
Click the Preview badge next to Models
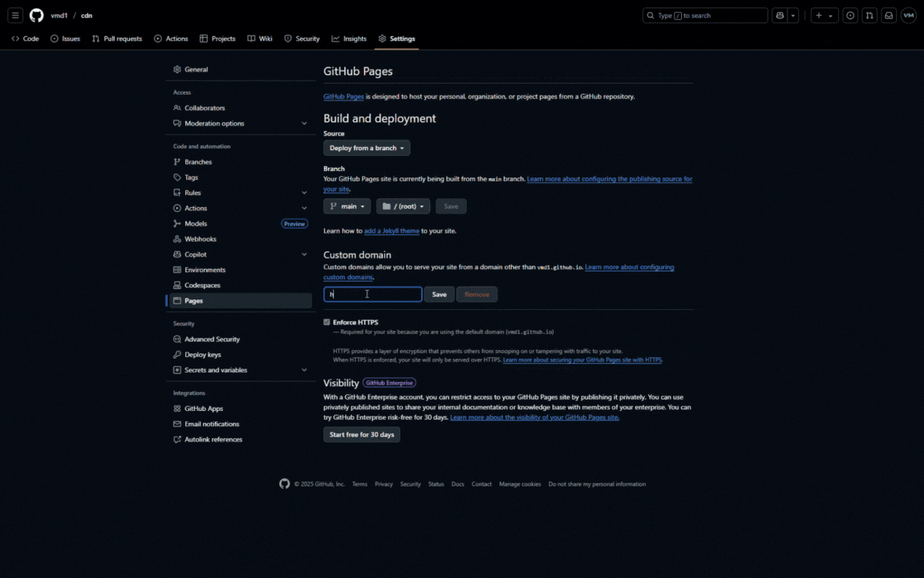pos(294,223)
